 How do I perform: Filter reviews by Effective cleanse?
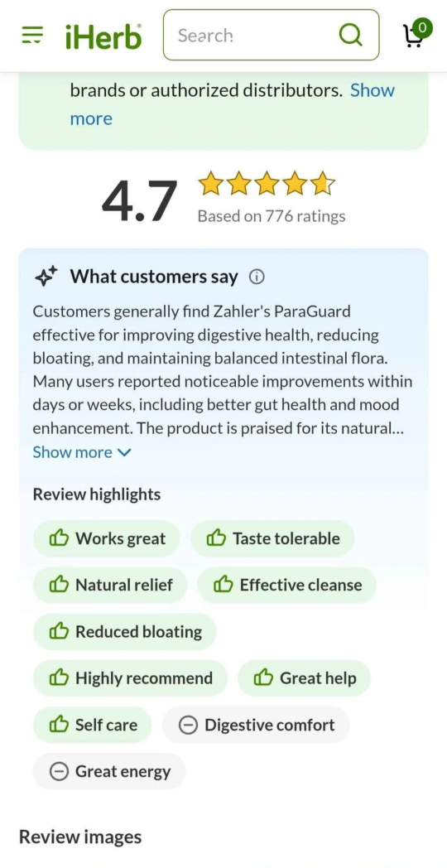[287, 585]
